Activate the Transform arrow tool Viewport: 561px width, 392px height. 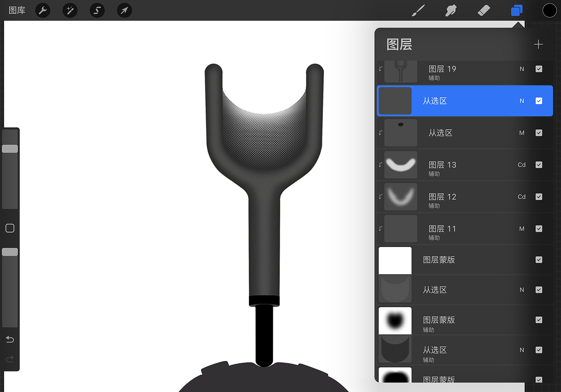pos(124,10)
